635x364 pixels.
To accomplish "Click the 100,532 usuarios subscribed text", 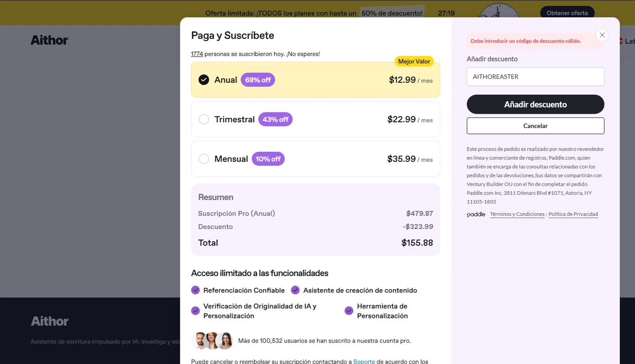I will [x=324, y=341].
